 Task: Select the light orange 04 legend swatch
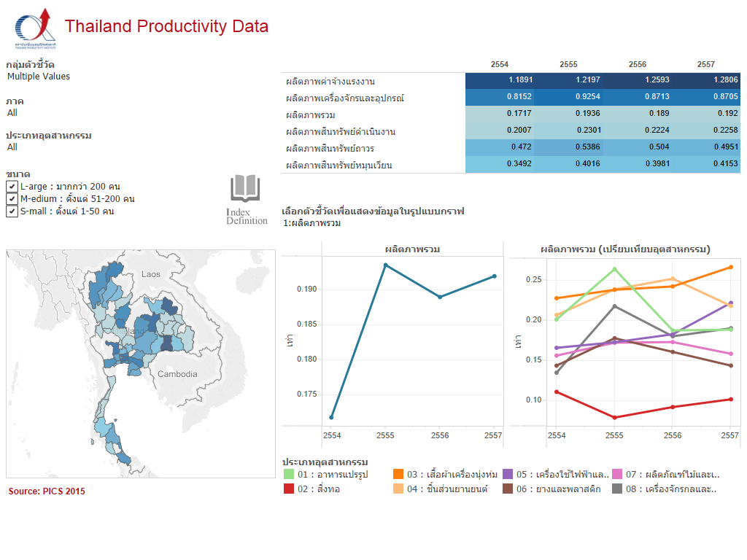(x=398, y=489)
